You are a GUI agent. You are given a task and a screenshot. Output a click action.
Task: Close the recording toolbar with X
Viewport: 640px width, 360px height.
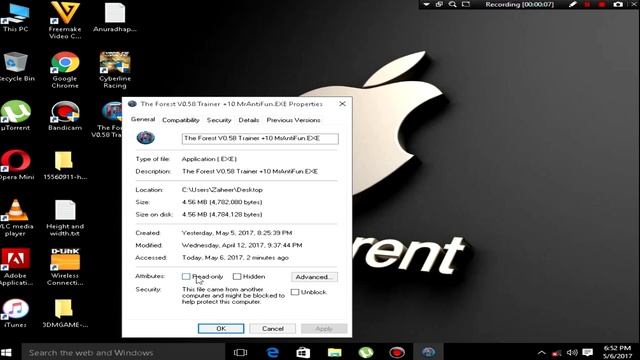[634, 4]
